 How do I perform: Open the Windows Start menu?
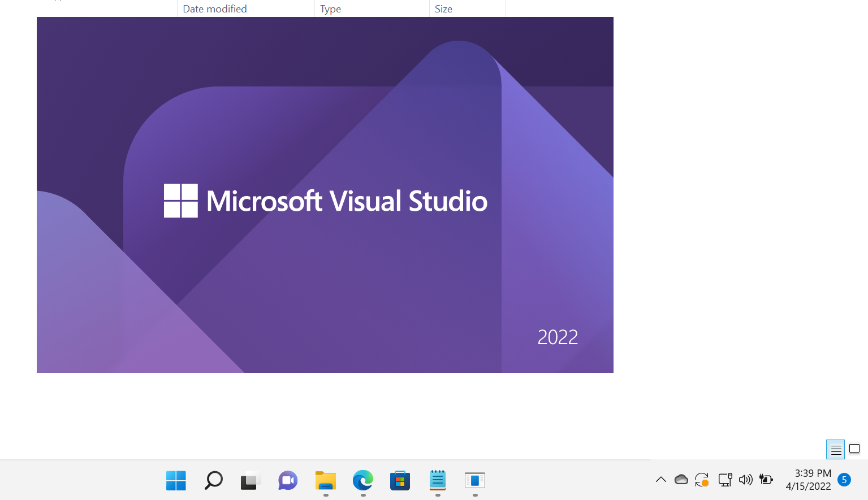tap(176, 481)
